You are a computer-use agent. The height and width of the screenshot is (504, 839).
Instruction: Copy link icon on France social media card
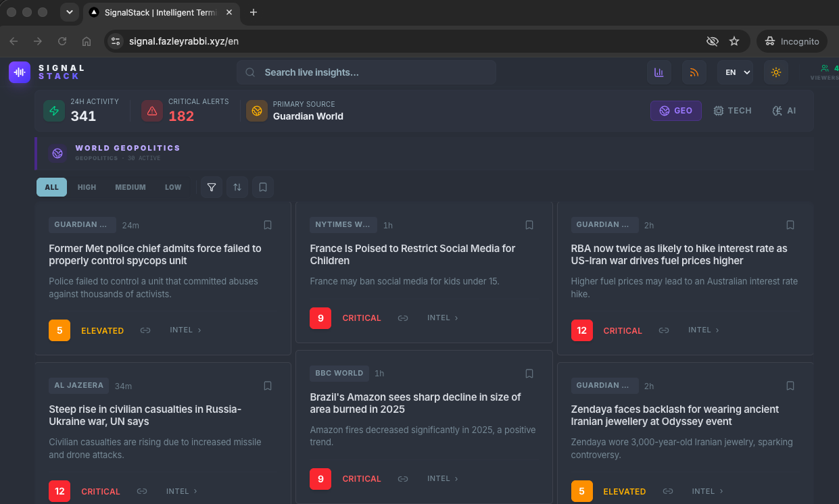point(403,318)
